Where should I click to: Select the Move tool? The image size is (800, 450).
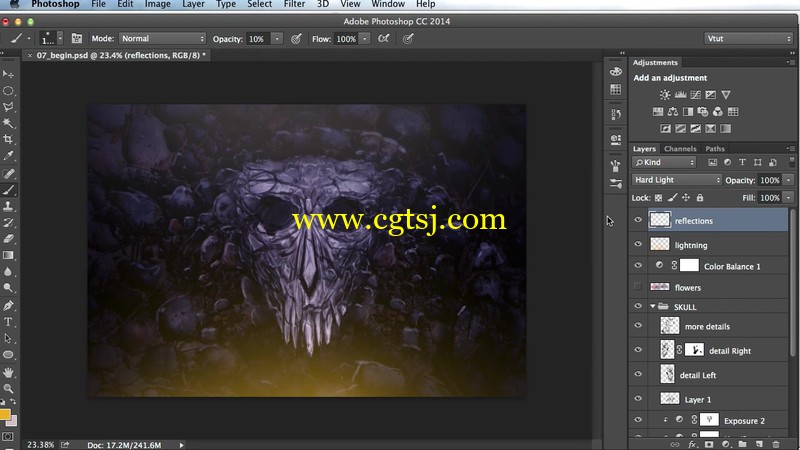coord(8,74)
